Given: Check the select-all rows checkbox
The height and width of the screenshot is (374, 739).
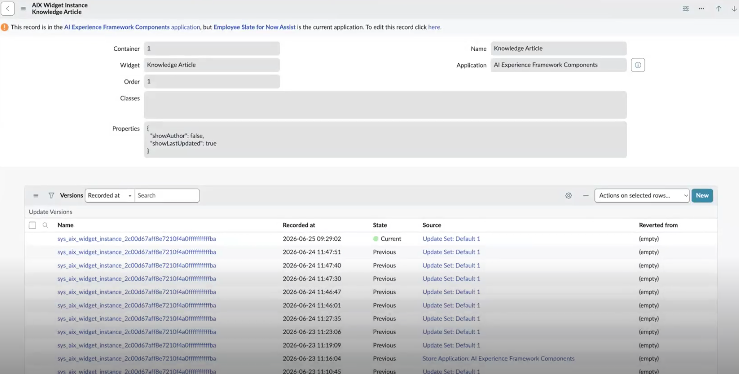Looking at the screenshot, I should [x=32, y=225].
